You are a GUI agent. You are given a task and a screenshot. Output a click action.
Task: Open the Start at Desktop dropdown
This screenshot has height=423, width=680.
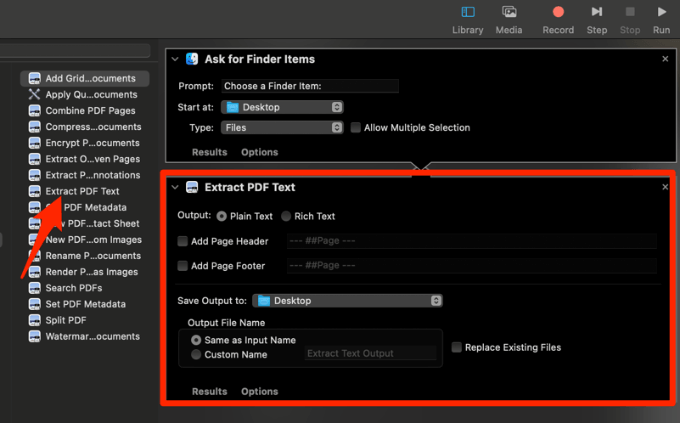point(283,107)
